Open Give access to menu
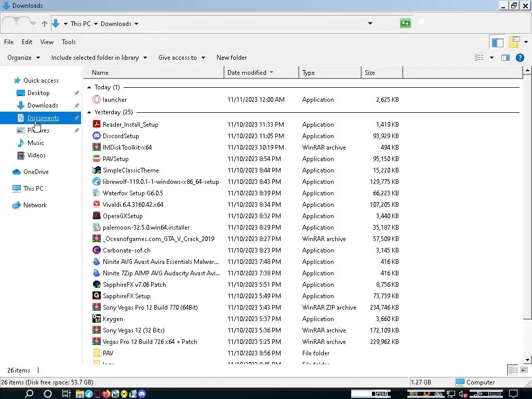This screenshot has height=399, width=532. 181,58
